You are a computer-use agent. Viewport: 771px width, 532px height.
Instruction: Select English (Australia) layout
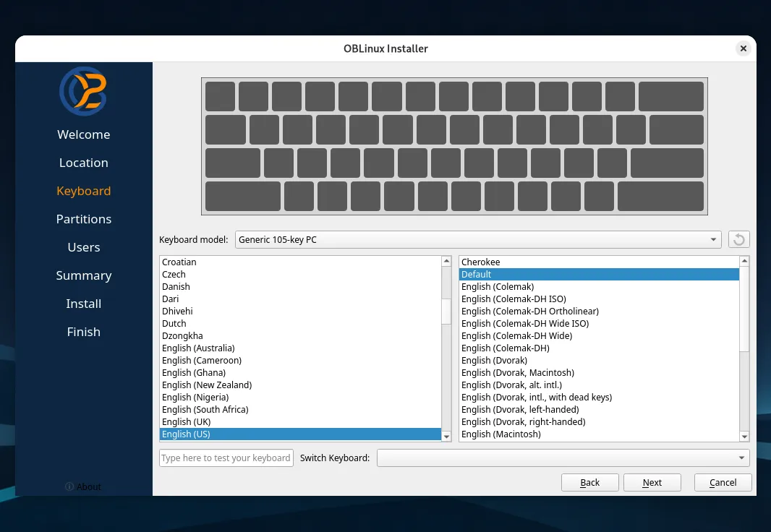(x=300, y=348)
